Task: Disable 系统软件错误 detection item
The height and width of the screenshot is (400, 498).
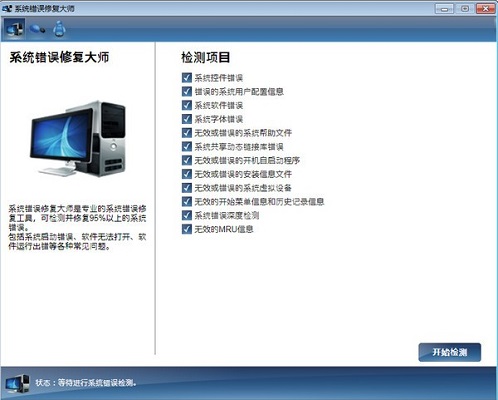Action: click(187, 105)
